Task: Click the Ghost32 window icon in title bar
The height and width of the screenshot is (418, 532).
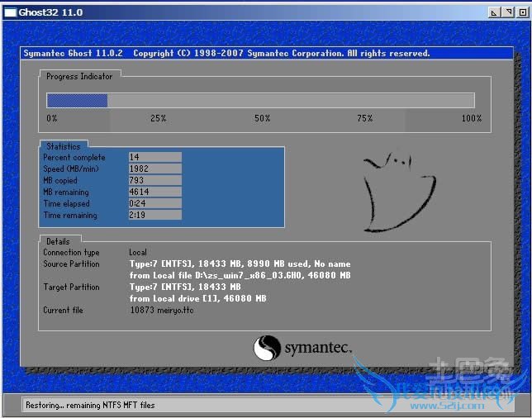Action: [x=10, y=12]
